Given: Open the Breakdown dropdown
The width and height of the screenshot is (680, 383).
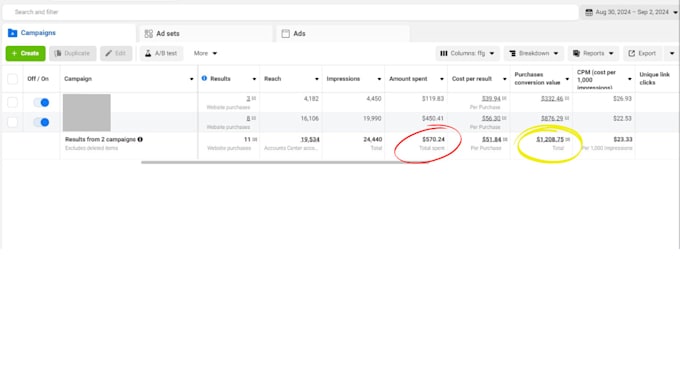Looking at the screenshot, I should click(534, 53).
